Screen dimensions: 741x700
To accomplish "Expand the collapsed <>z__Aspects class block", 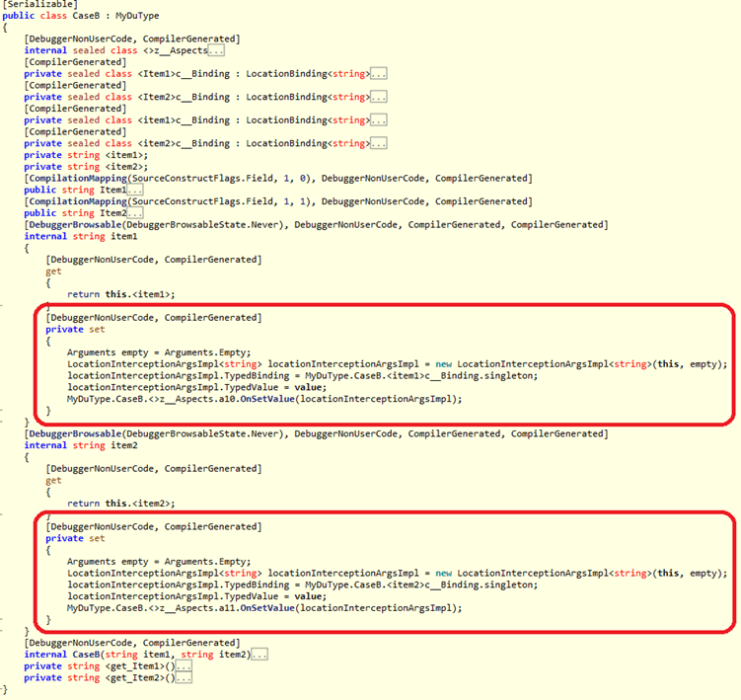I will [x=216, y=50].
